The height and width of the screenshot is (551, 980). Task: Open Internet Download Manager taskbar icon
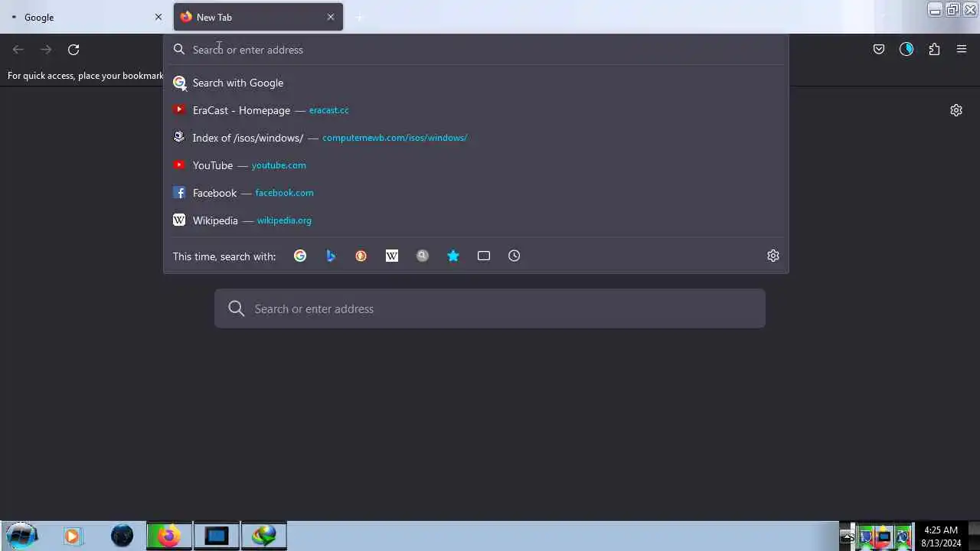click(x=264, y=536)
